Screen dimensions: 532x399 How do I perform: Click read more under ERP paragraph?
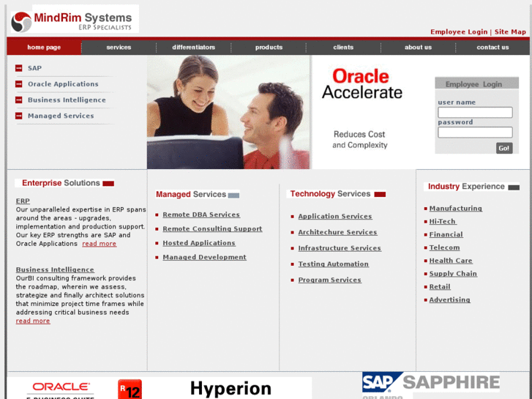(x=99, y=244)
